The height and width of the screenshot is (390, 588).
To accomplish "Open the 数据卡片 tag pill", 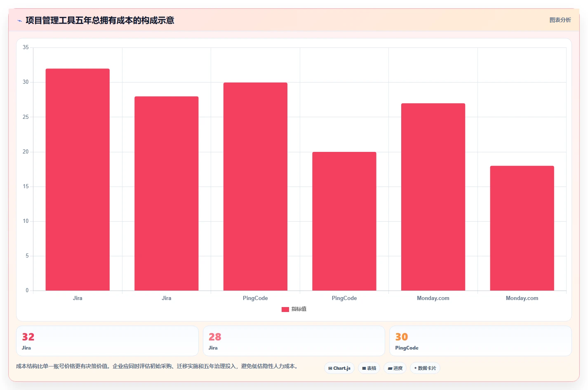I will pos(425,368).
